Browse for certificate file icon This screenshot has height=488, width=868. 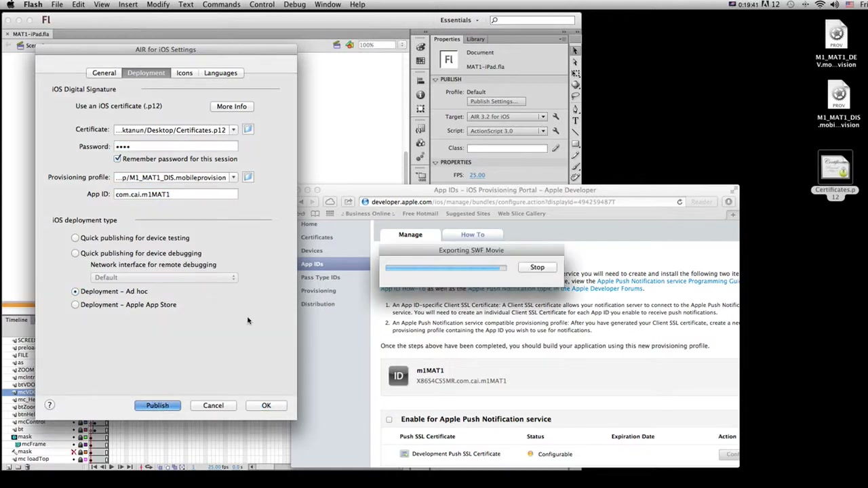pos(248,129)
